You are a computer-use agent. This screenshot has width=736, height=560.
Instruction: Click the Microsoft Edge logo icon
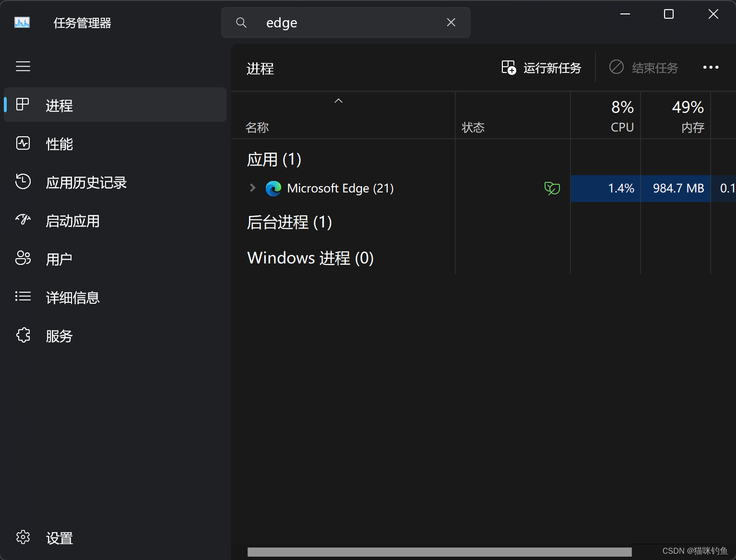pos(273,189)
